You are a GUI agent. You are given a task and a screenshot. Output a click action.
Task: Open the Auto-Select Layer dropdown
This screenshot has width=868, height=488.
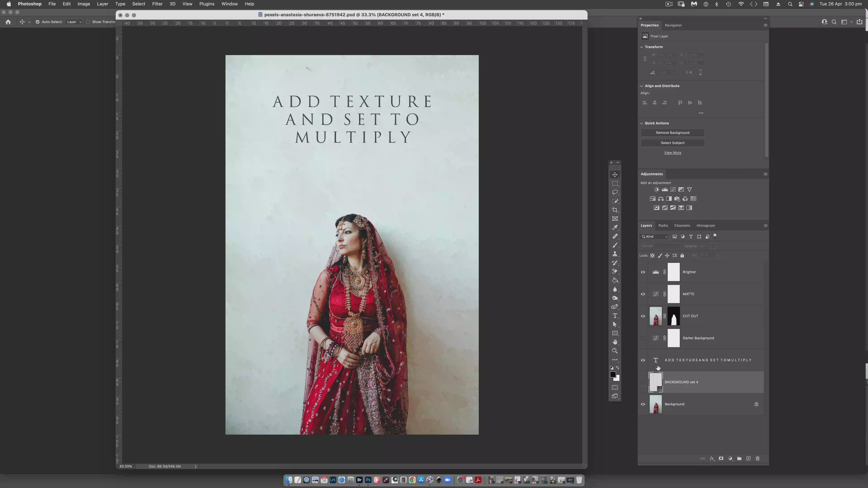coord(74,22)
